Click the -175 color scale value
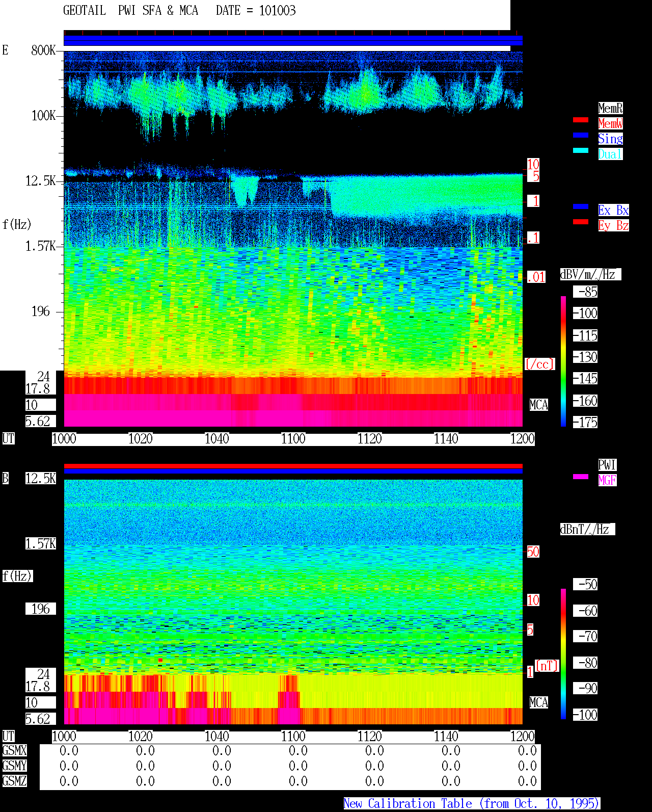The height and width of the screenshot is (812, 652). click(585, 422)
